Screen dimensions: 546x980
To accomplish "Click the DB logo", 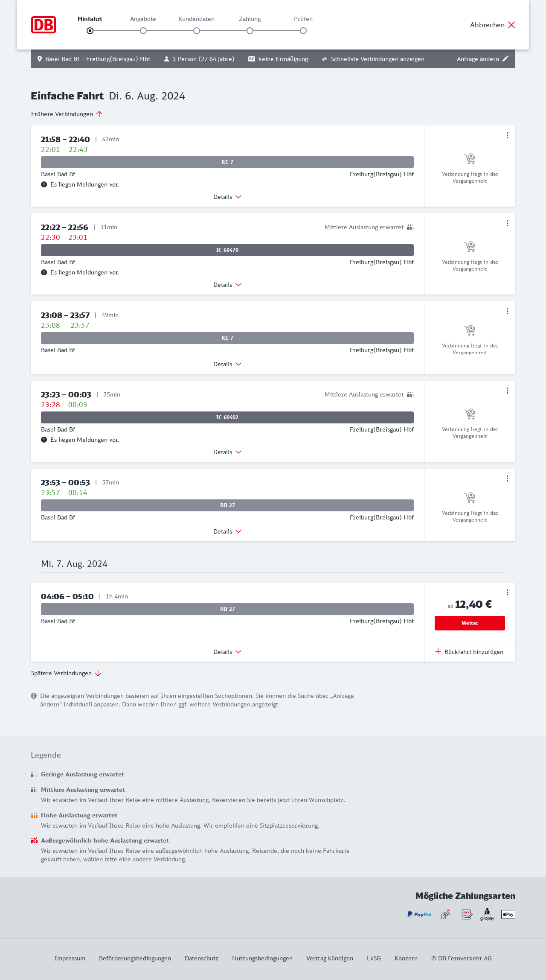I will [x=44, y=25].
